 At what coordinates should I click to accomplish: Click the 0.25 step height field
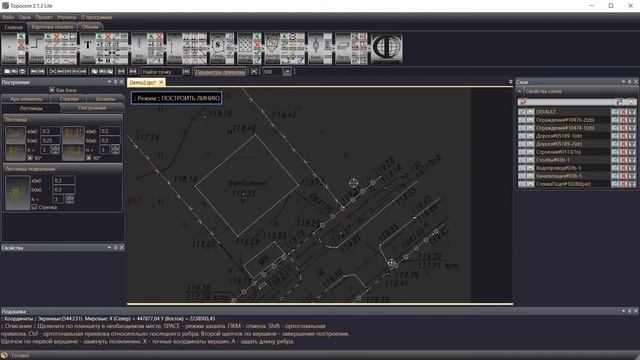point(50,140)
